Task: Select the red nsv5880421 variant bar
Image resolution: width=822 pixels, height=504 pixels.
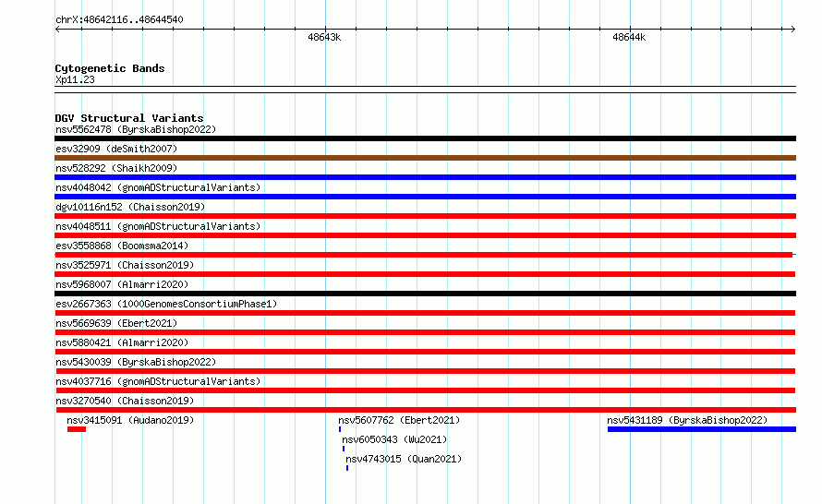Action: pos(425,352)
